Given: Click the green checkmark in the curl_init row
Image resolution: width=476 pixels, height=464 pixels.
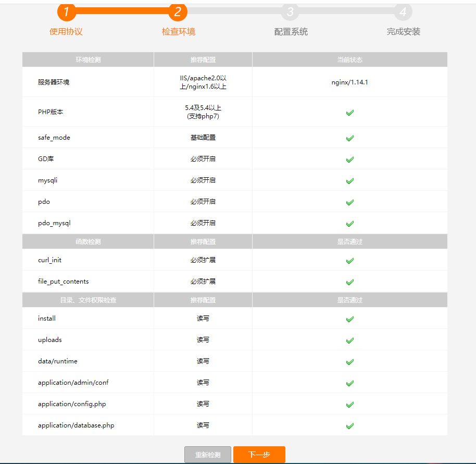Looking at the screenshot, I should (350, 261).
